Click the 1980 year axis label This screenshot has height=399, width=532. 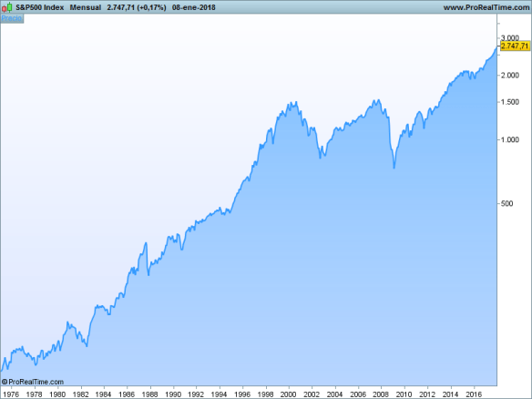[57, 394]
